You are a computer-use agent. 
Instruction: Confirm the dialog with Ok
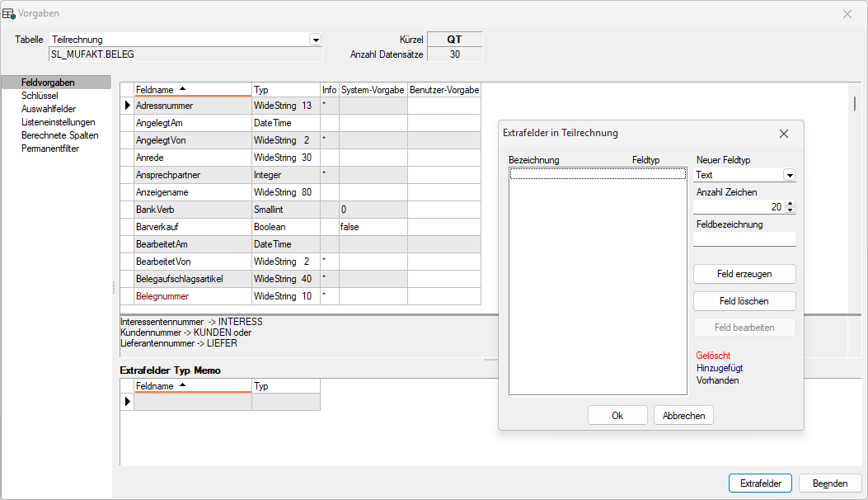(x=617, y=416)
